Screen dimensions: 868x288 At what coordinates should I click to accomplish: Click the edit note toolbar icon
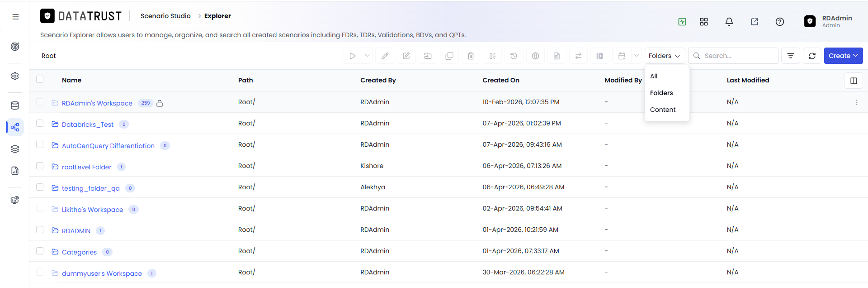coord(406,56)
